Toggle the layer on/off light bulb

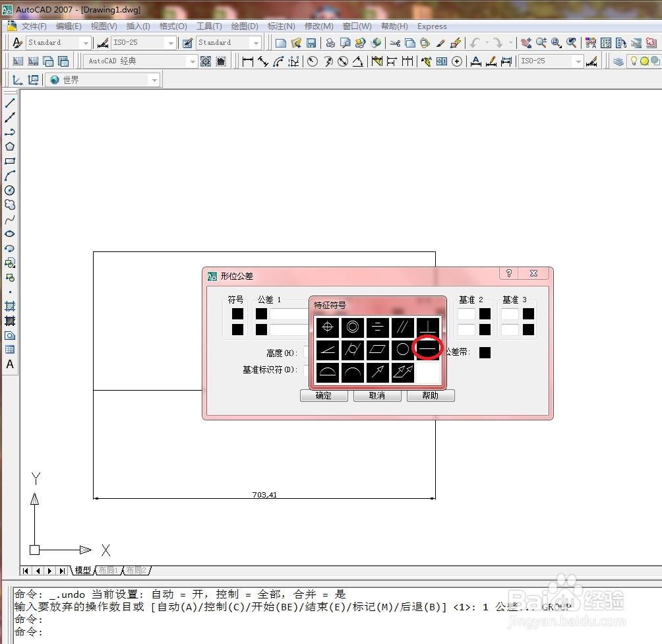click(633, 61)
